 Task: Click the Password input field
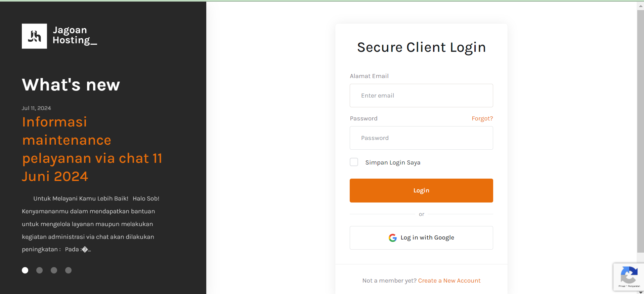[x=421, y=138]
